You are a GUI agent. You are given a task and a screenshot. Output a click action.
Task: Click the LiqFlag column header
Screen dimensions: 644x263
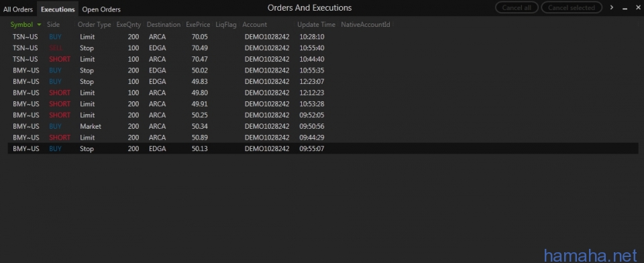pyautogui.click(x=226, y=25)
